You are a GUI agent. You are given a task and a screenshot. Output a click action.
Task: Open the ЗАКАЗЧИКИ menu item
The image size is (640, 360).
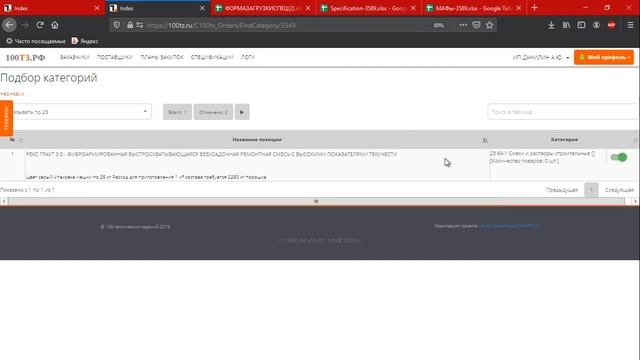click(74, 57)
